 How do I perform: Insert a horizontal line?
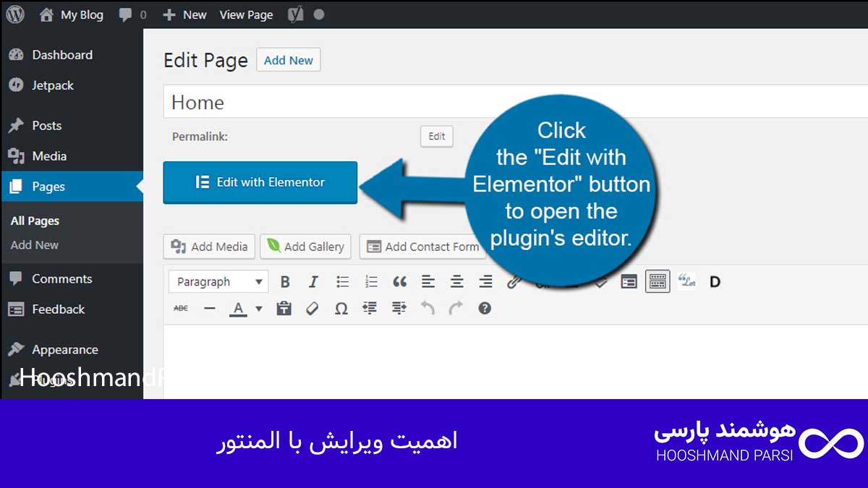point(209,309)
